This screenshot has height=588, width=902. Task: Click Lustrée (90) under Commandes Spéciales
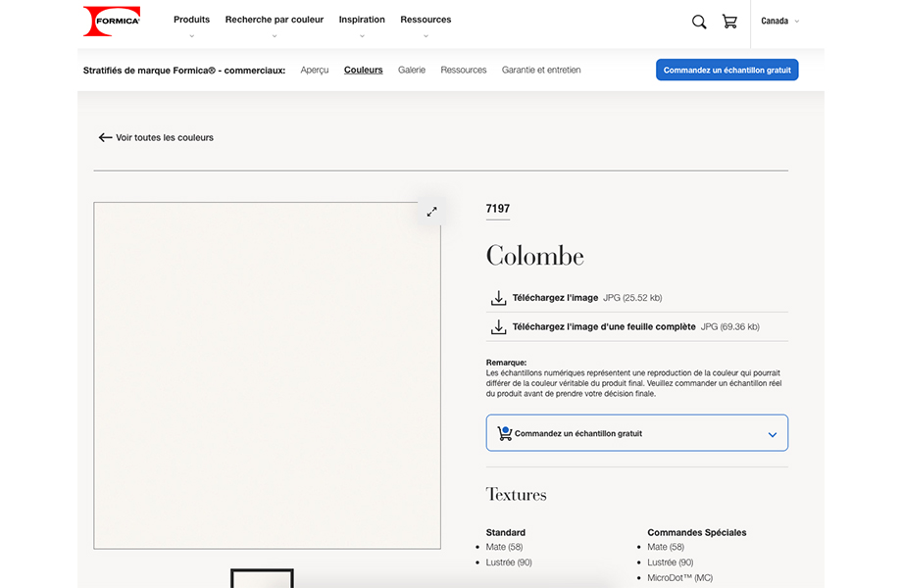pyautogui.click(x=671, y=563)
